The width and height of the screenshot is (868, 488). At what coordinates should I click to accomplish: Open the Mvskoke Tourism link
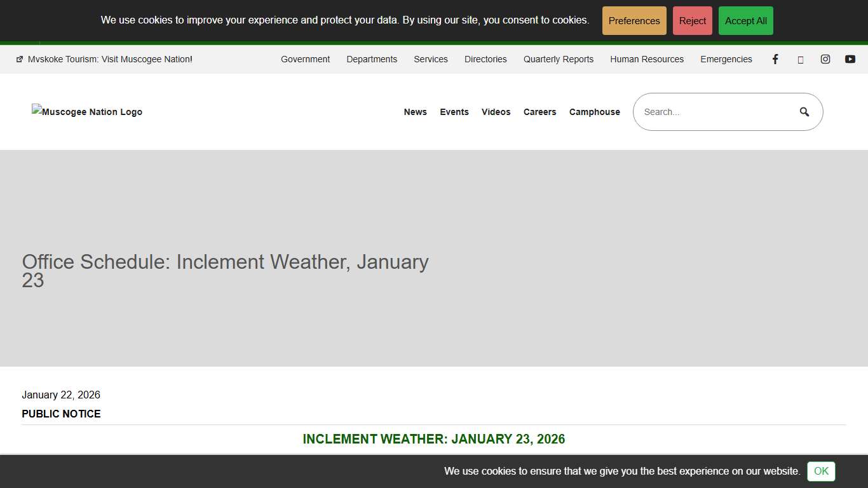pos(109,59)
